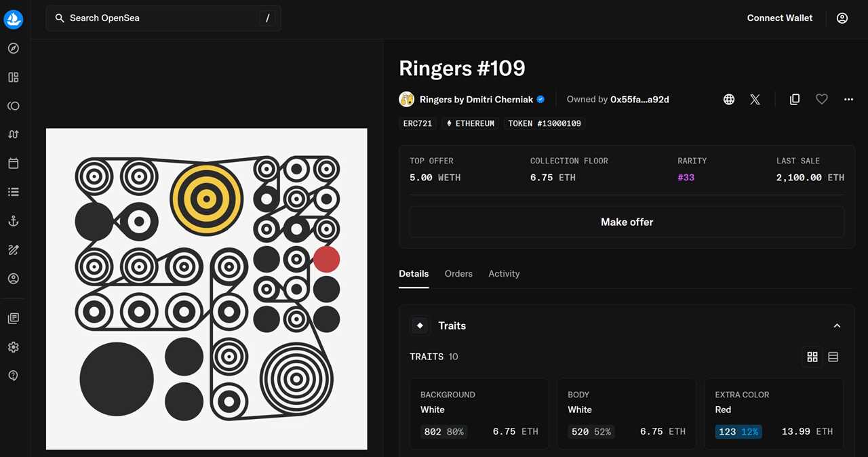This screenshot has width=868, height=457.
Task: Open the Profile icon in the sidebar
Action: click(14, 278)
